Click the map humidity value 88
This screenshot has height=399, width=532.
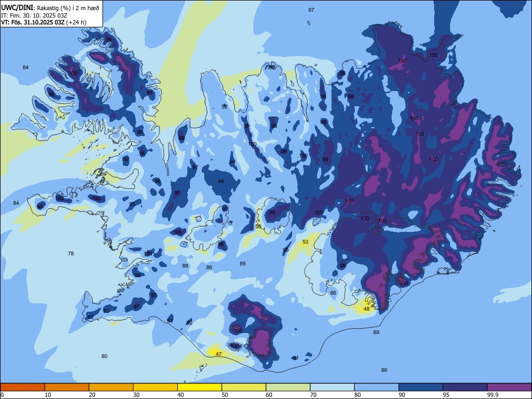185,265
